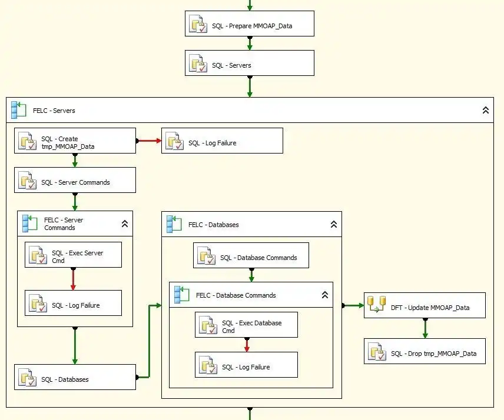
Task: Click the SQL - Databases task icon
Action: [x=27, y=377]
